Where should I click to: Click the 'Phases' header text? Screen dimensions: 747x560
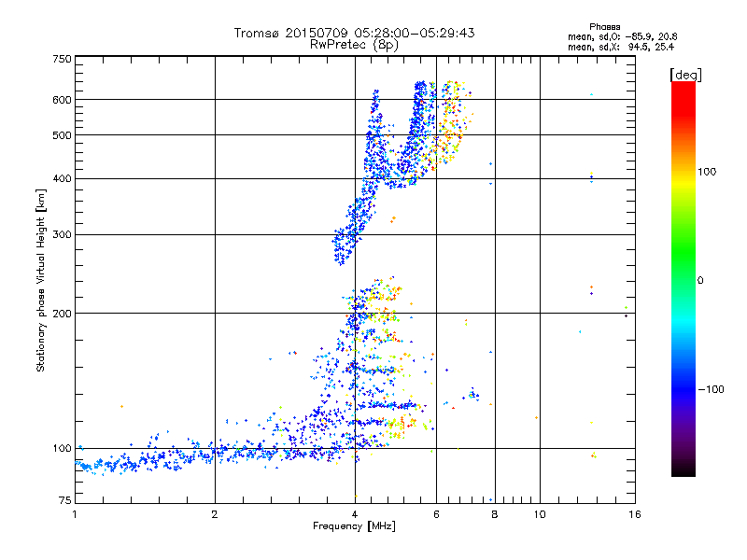(604, 27)
